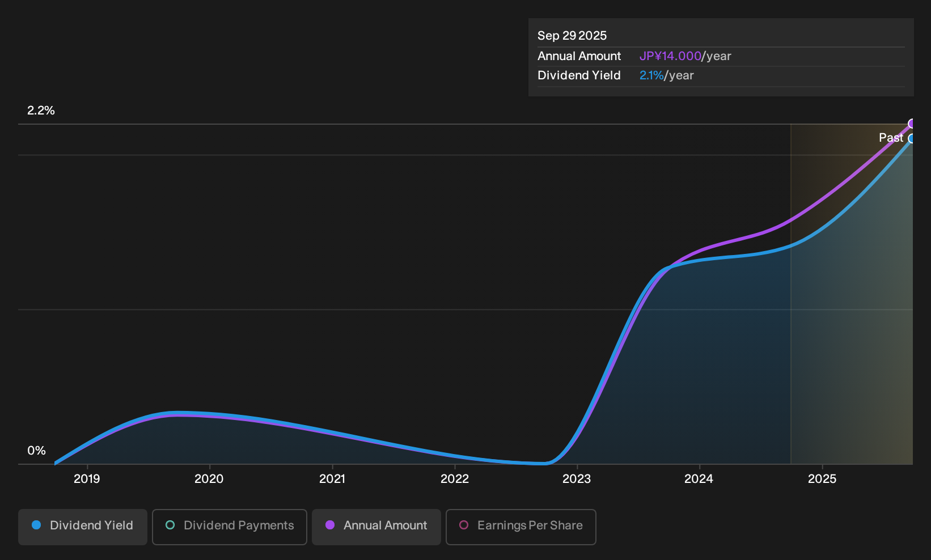This screenshot has width=931, height=560.
Task: Click the Past label in shaded region
Action: point(891,138)
